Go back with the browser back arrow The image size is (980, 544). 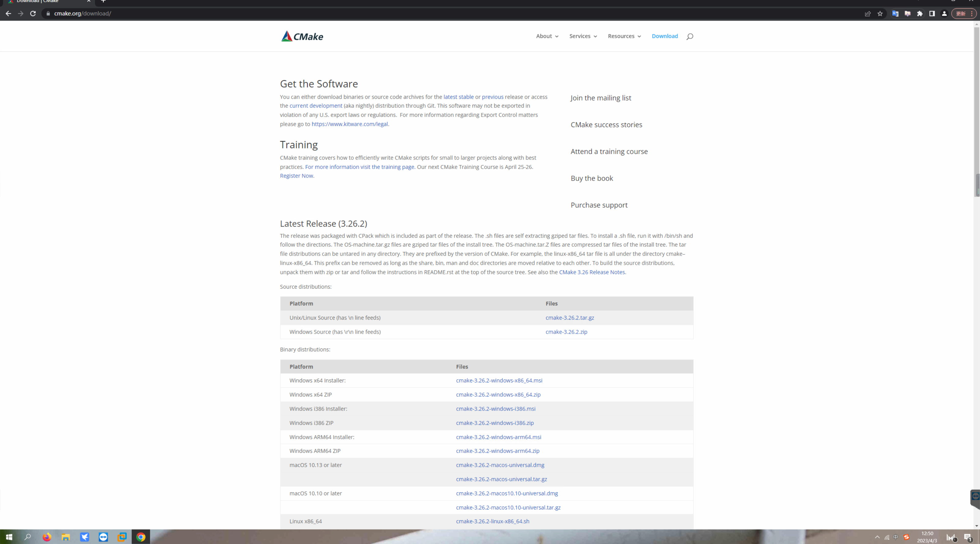click(8, 14)
